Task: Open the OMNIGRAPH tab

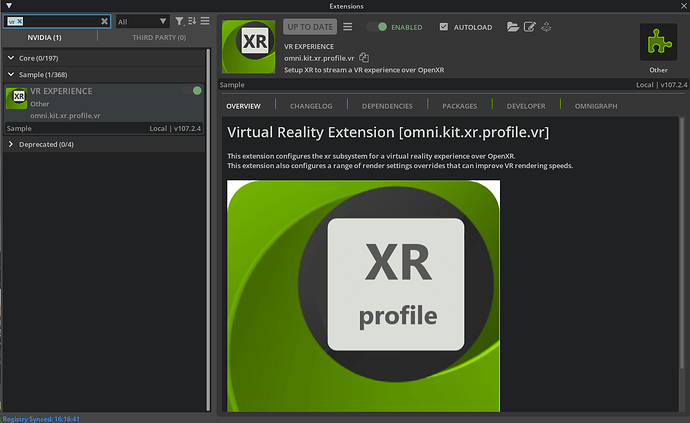Action: (596, 106)
